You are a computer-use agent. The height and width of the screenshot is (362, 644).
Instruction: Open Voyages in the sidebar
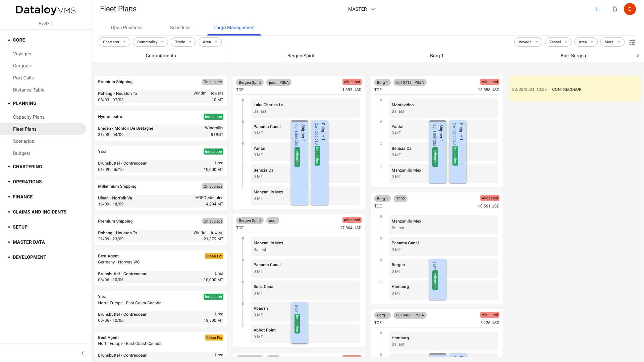pos(22,54)
